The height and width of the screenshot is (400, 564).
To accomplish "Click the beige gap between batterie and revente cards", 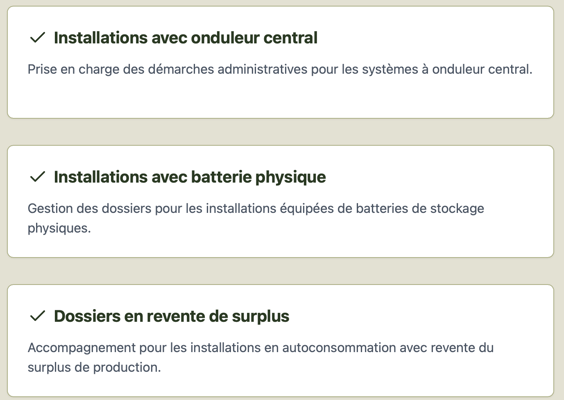I will tap(281, 271).
